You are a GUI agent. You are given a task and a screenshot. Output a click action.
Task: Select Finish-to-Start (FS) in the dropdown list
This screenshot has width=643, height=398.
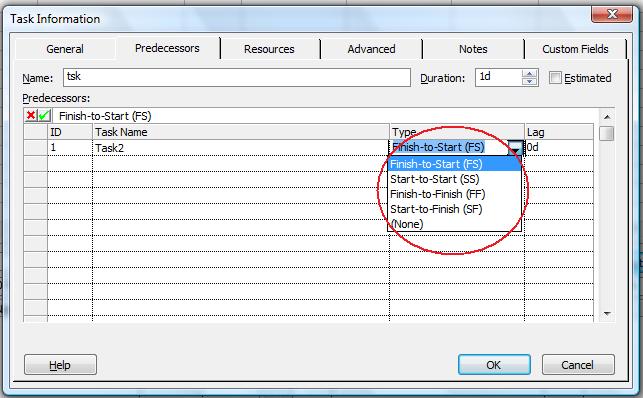point(454,164)
